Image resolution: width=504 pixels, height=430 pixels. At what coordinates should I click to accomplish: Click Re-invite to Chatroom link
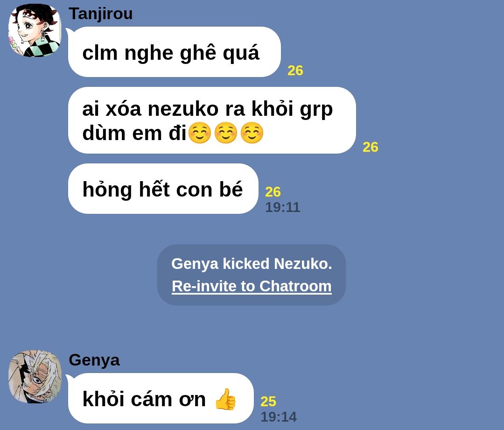(252, 286)
